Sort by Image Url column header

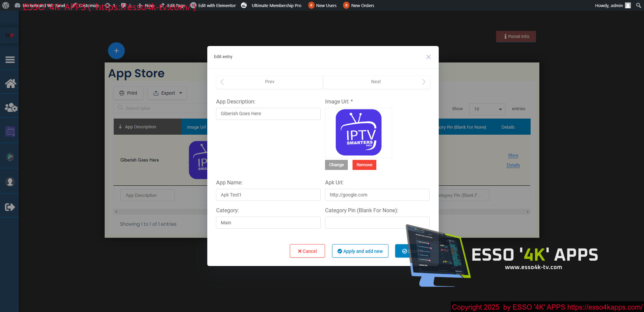click(x=196, y=127)
